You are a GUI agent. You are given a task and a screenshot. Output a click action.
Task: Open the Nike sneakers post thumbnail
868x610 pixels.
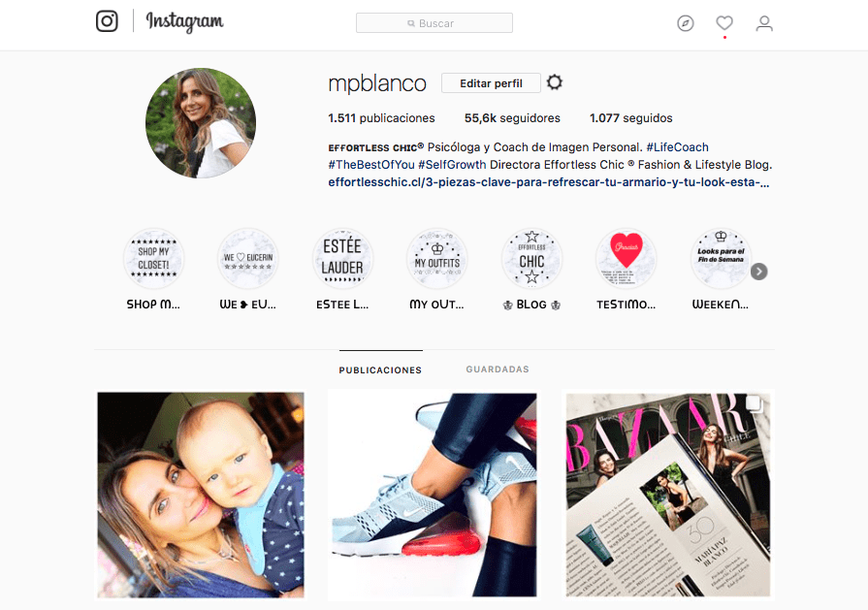click(x=434, y=495)
